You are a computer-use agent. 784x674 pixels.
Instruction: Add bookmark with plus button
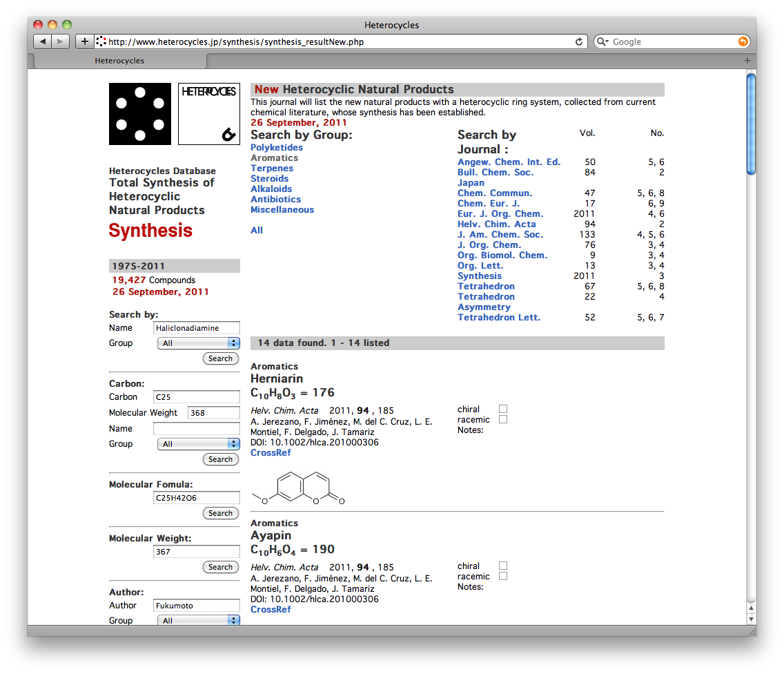(84, 41)
